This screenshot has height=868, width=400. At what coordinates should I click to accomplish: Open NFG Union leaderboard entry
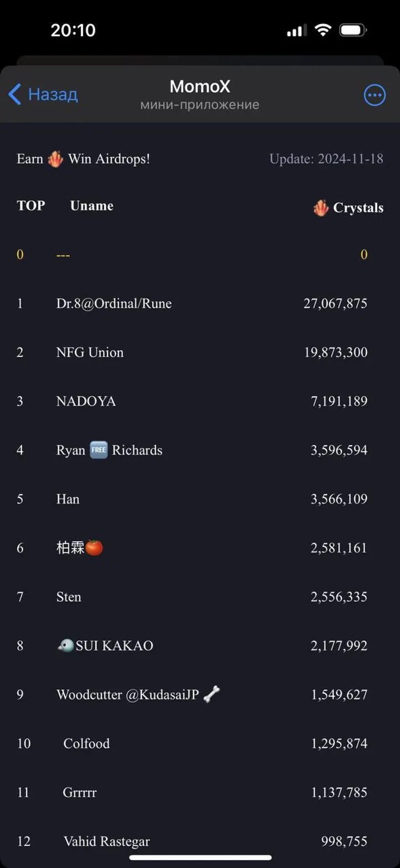tap(90, 352)
